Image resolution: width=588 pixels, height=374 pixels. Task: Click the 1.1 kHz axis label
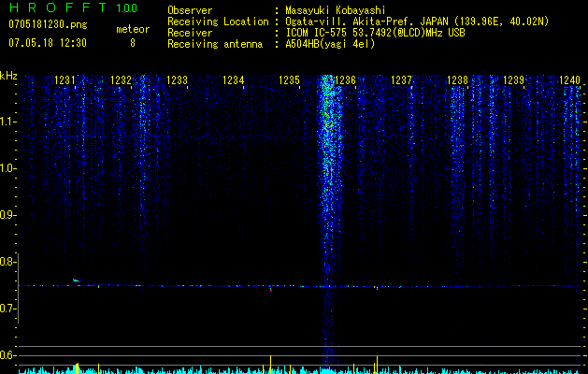coord(7,122)
